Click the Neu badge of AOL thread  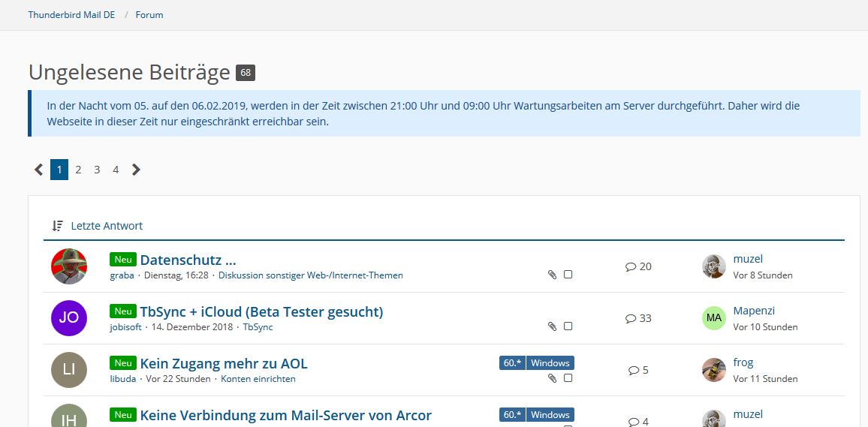[123, 363]
